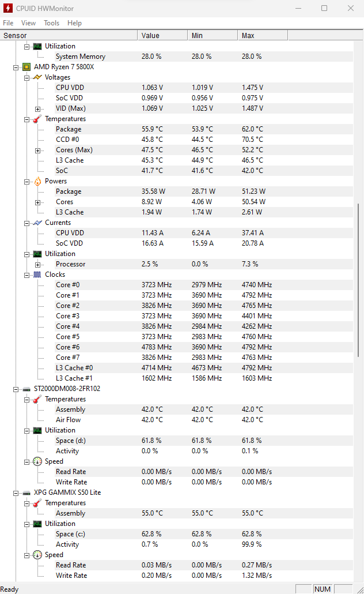Viewport: 364px width, 594px height.
Task: Expand the Processor utilization entry
Action: (37, 265)
